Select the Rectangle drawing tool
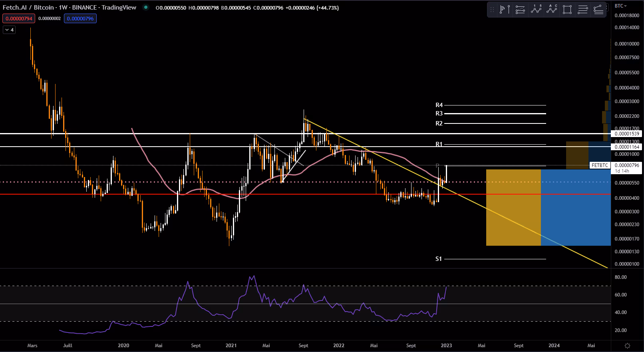Image resolution: width=644 pixels, height=352 pixels. click(x=567, y=10)
